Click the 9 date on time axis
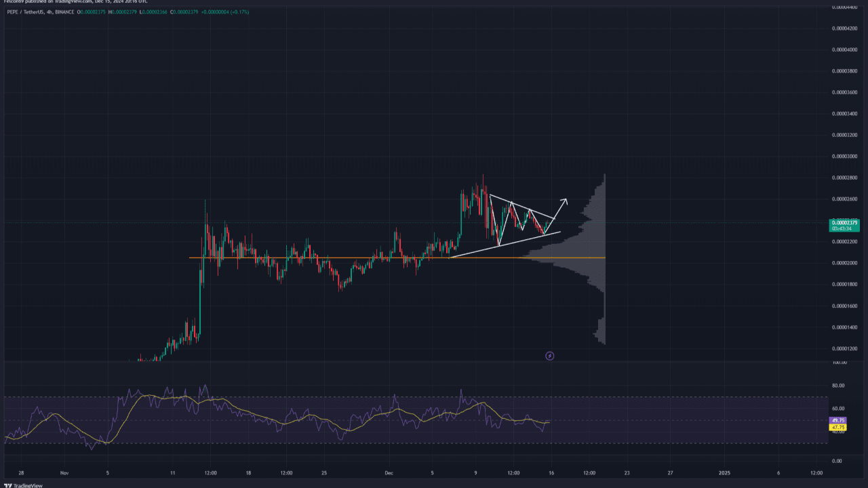 click(x=475, y=473)
